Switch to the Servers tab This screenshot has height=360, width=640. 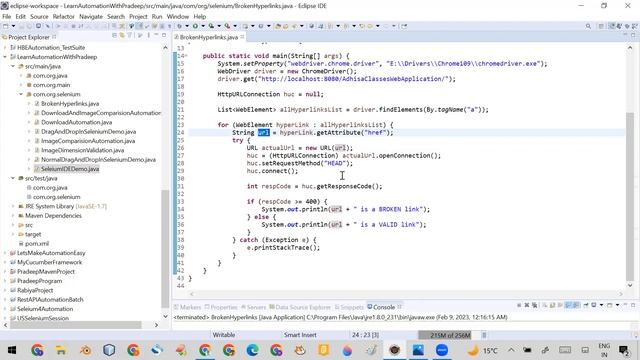tap(253, 307)
